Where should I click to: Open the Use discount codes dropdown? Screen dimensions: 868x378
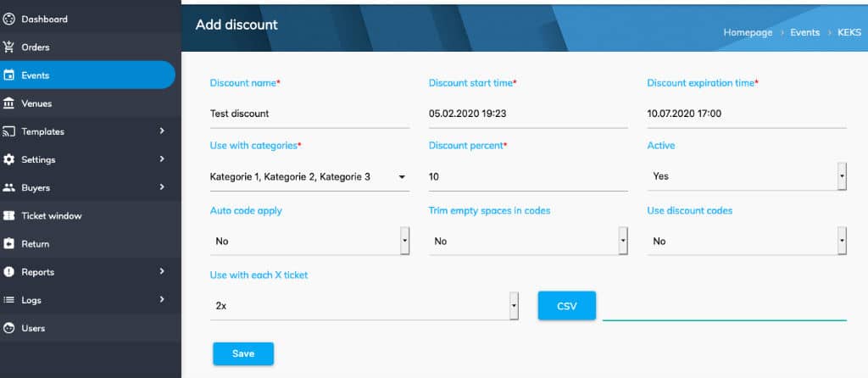[747, 242]
